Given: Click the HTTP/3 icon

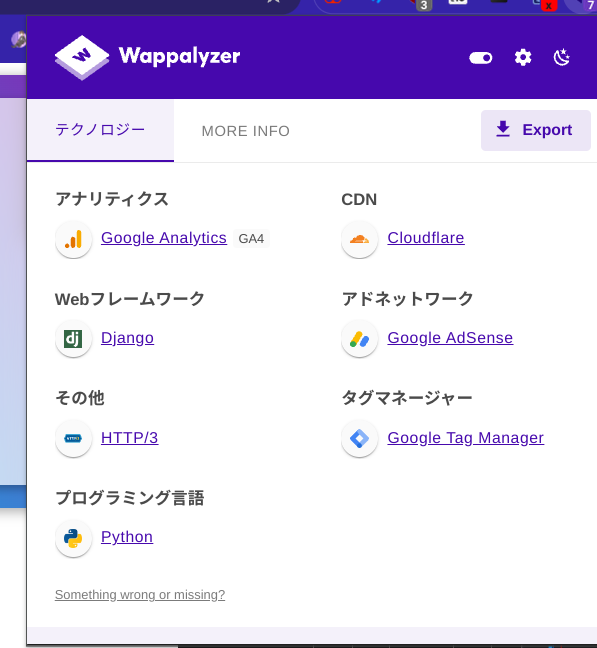Looking at the screenshot, I should coord(74,438).
